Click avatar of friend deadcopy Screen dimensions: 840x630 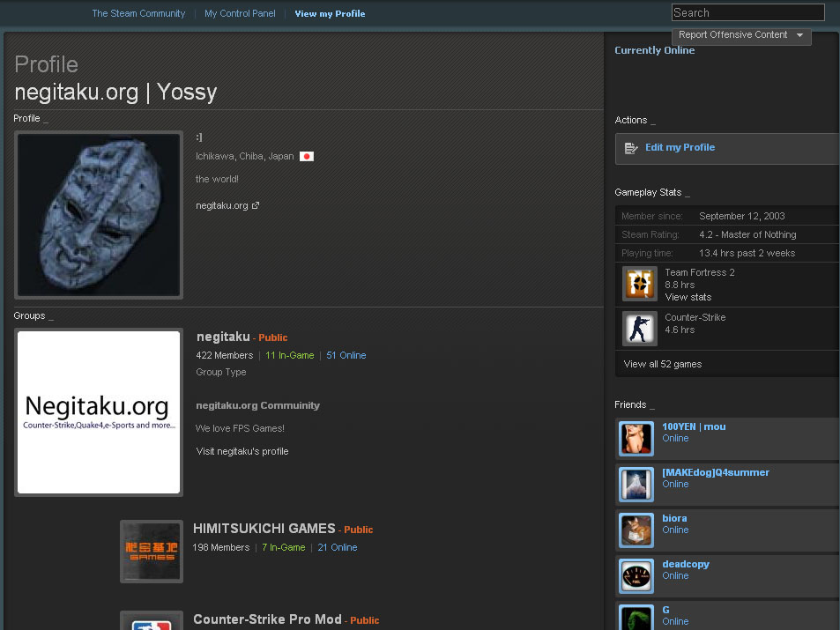[636, 576]
